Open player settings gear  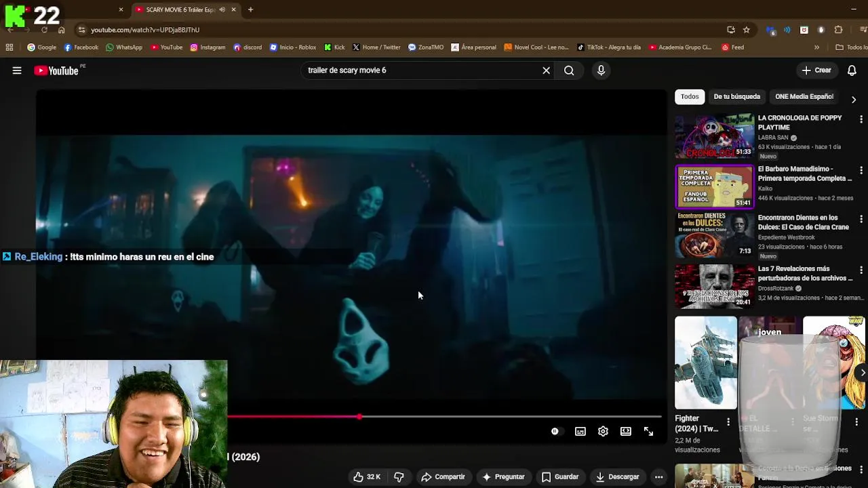tap(603, 431)
